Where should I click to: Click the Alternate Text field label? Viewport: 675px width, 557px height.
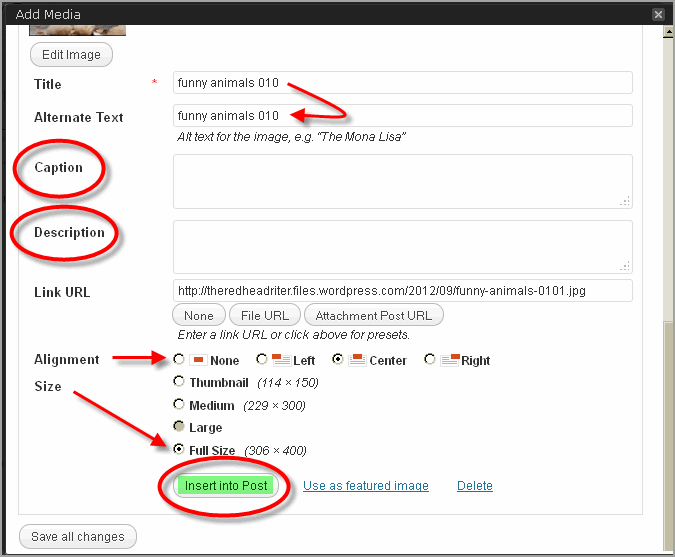(x=79, y=117)
